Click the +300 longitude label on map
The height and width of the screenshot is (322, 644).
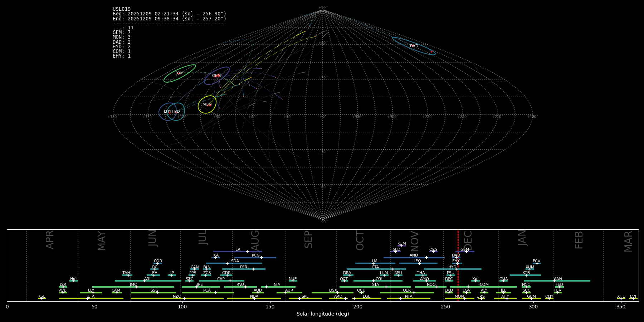[x=392, y=117]
